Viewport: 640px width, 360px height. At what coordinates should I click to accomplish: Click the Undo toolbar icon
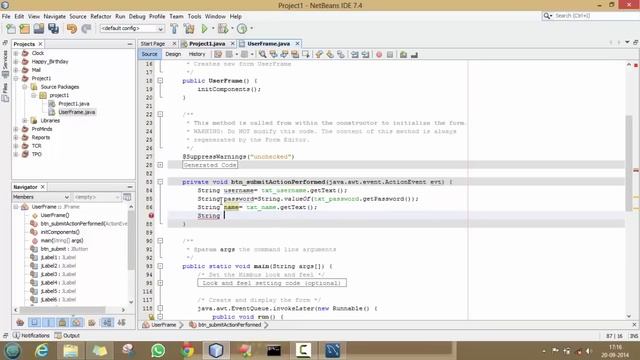72,29
